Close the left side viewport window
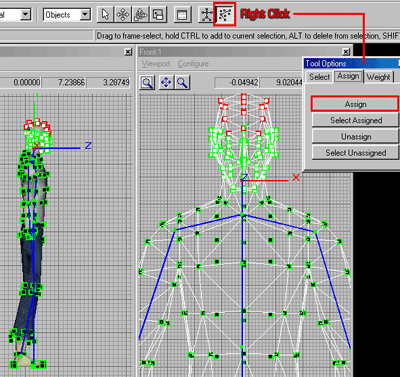This screenshot has width=400, height=377. click(x=128, y=52)
